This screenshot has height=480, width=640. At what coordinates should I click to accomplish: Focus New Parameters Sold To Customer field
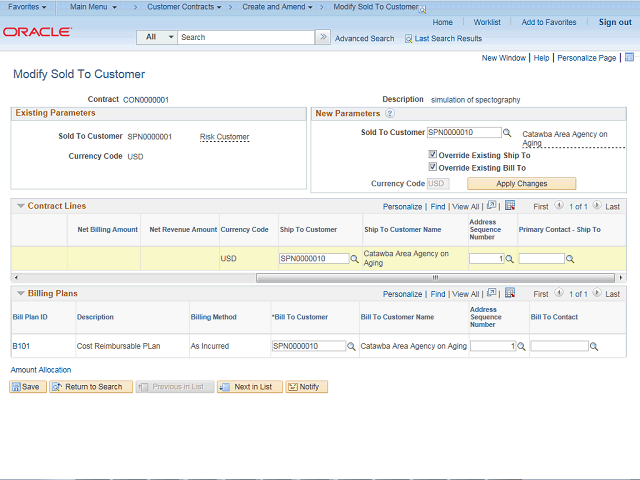(464, 132)
